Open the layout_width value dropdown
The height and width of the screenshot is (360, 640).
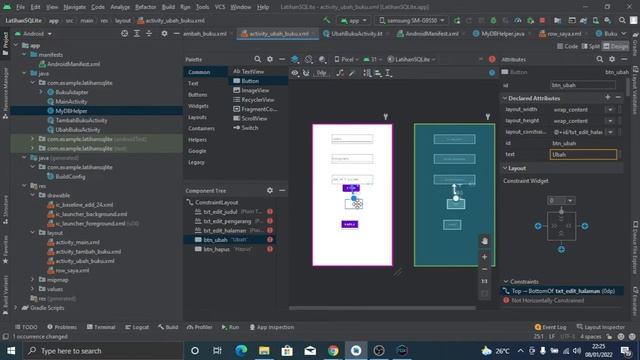pyautogui.click(x=610, y=109)
